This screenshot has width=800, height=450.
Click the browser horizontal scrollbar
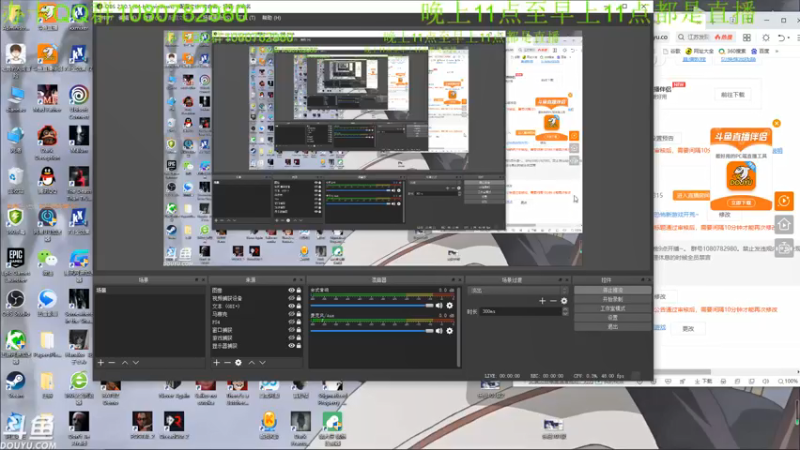point(682,371)
